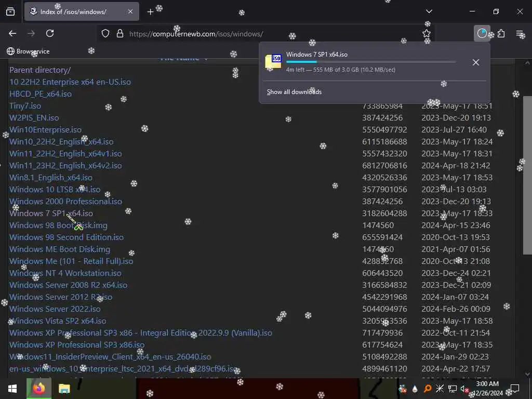Open the Windows Server 2012 R2 iso link
This screenshot has width=532, height=399.
coord(61,297)
